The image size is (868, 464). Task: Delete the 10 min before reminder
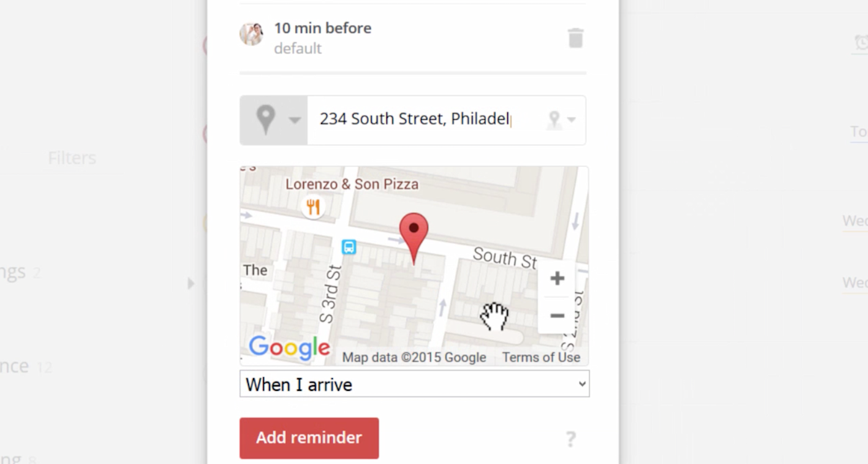575,38
